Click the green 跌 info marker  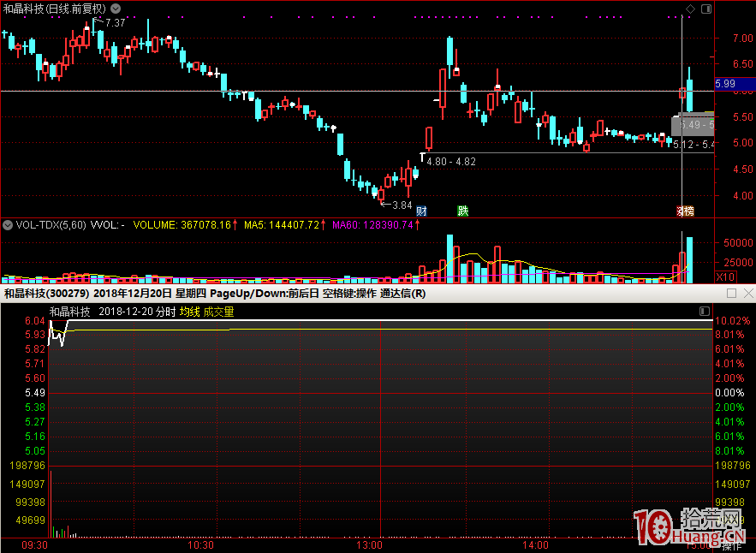[463, 211]
